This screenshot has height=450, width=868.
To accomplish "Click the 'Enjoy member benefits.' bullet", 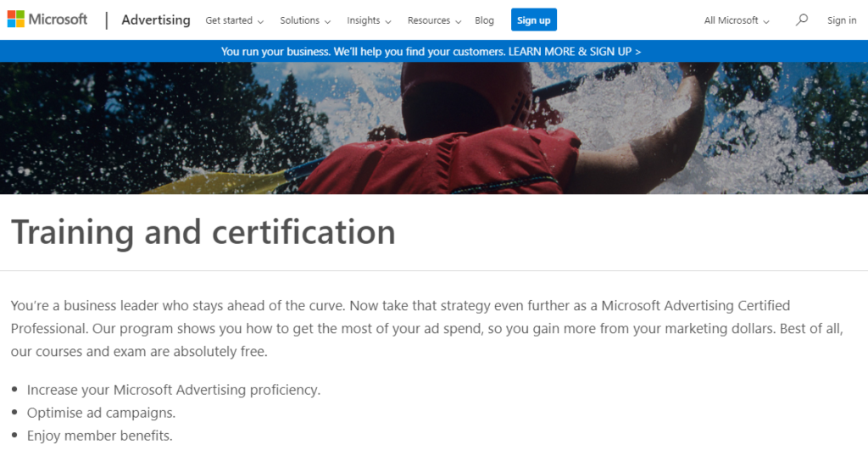I will tap(100, 436).
